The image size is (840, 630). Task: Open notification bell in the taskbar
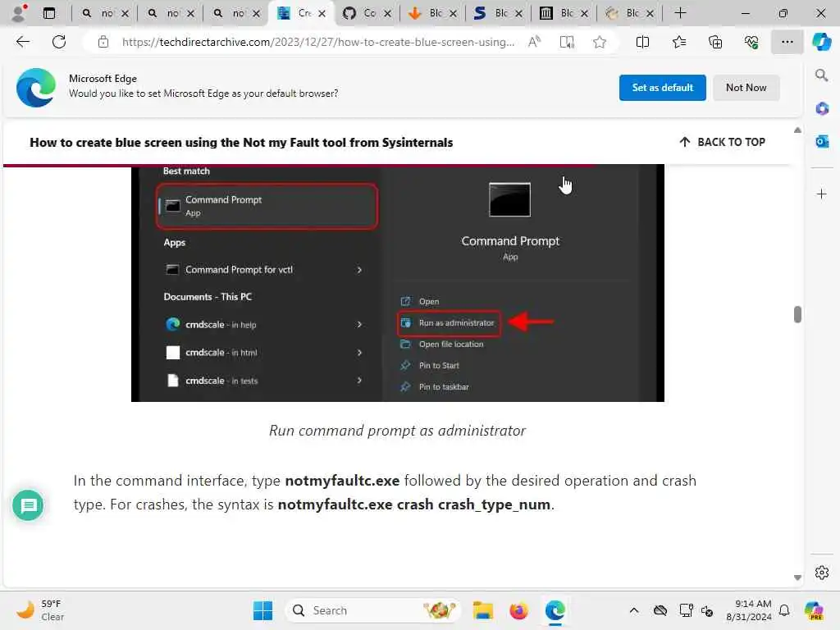tap(784, 610)
